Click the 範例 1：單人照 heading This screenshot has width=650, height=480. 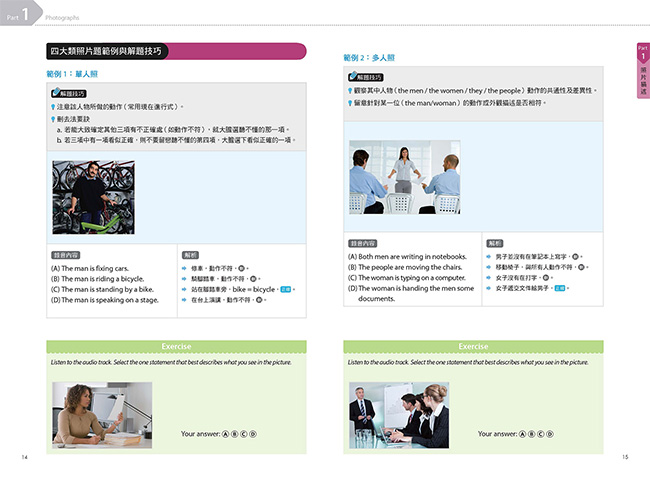72,74
